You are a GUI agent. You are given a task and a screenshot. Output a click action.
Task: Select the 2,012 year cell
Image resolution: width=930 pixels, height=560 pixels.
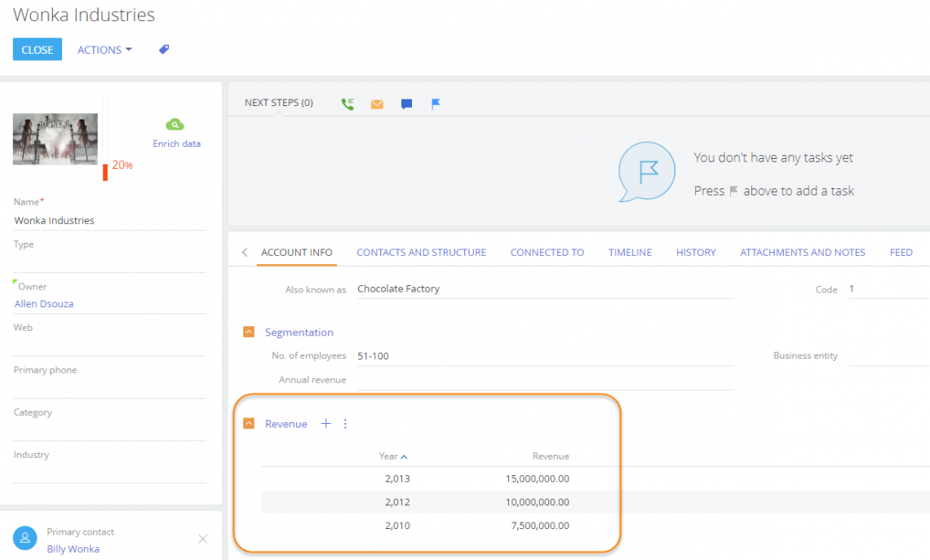tap(397, 502)
